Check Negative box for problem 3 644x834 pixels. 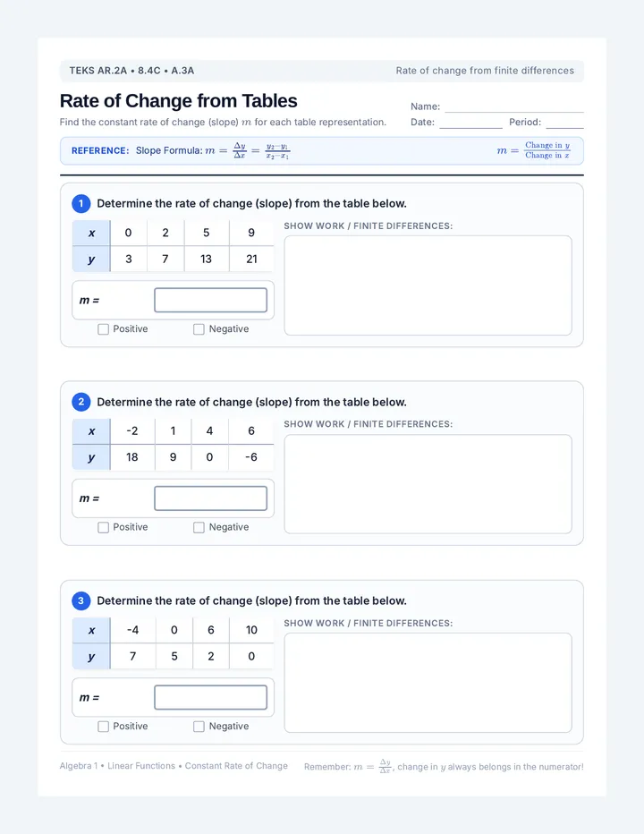coord(199,726)
